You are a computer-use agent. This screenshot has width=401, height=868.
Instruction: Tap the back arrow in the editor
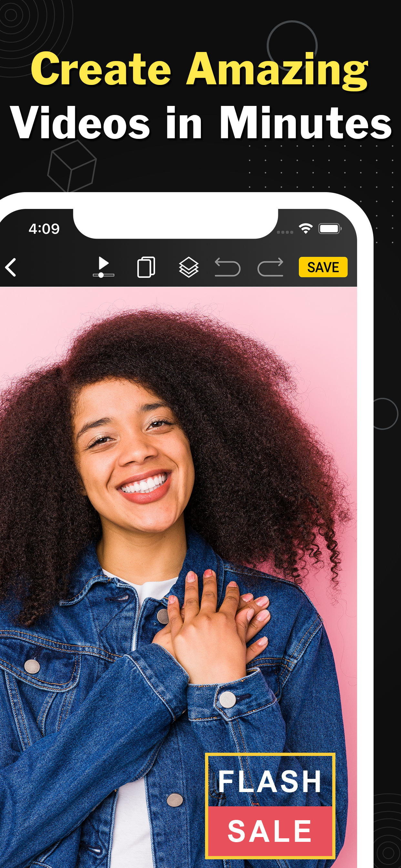tap(11, 267)
